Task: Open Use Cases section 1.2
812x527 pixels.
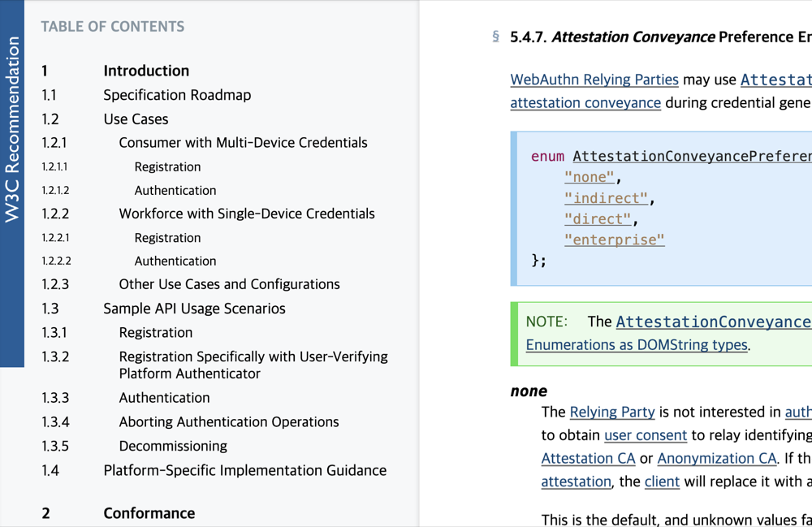Action: [x=136, y=119]
